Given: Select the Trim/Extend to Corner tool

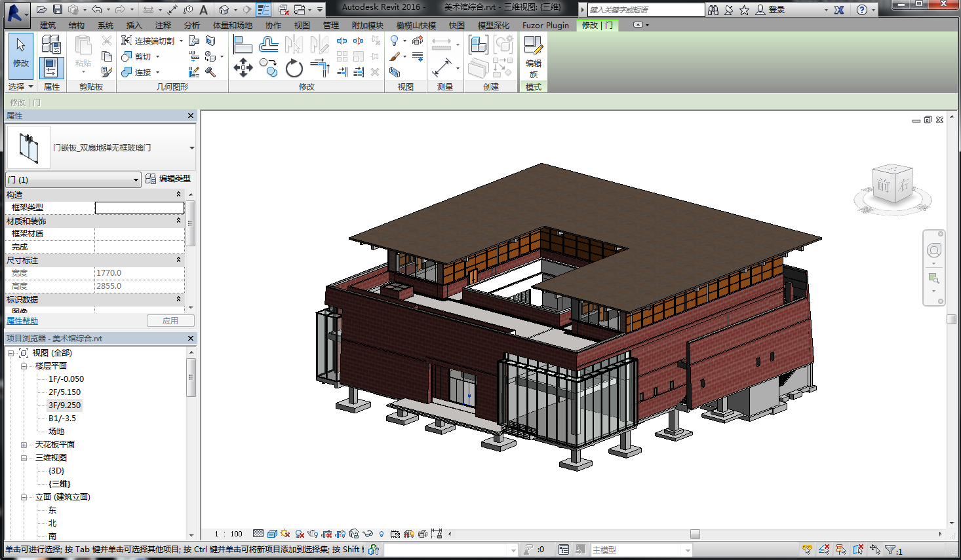Looking at the screenshot, I should coord(320,67).
